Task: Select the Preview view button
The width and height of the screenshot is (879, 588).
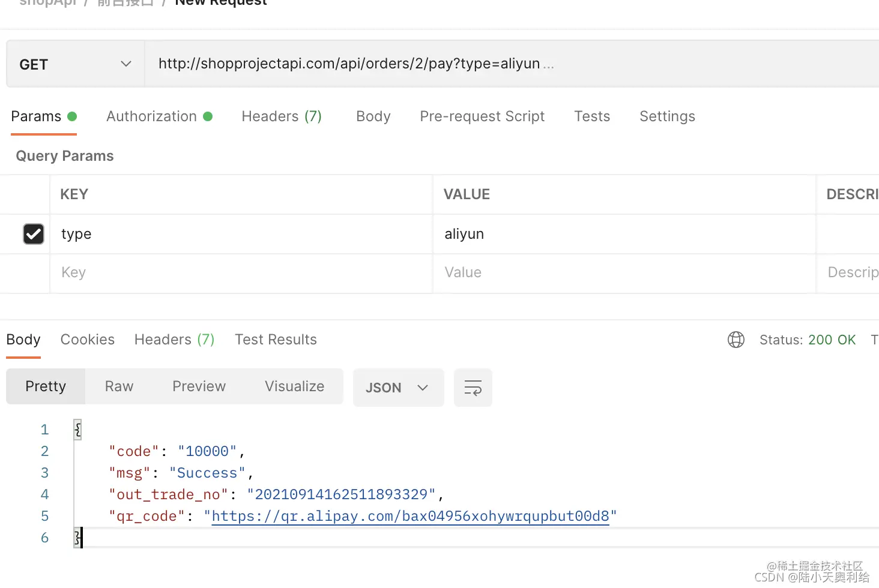Action: click(x=199, y=386)
